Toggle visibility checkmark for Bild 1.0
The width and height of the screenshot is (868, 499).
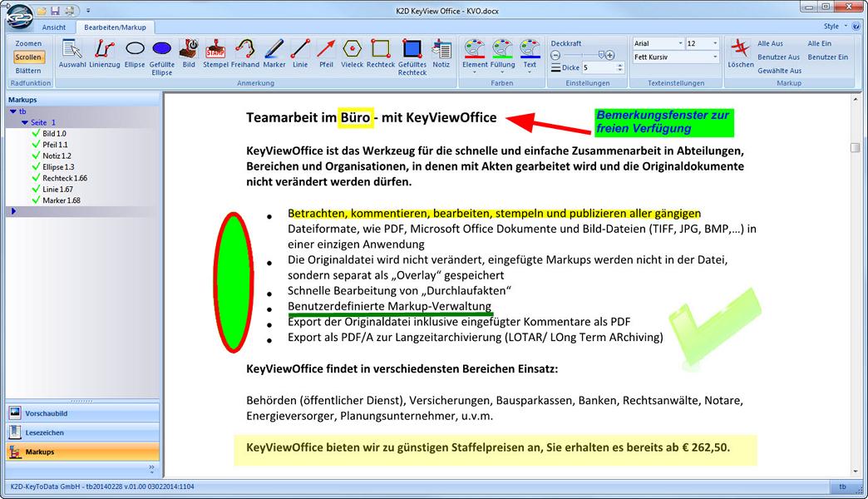pos(36,133)
